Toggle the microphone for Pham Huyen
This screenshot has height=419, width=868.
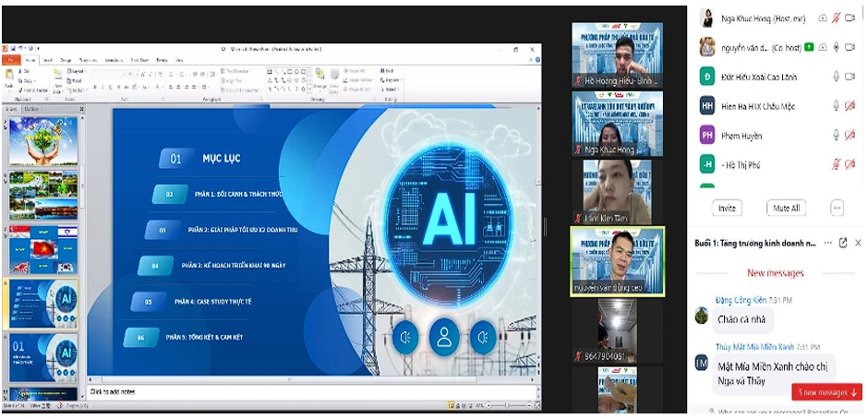[837, 136]
